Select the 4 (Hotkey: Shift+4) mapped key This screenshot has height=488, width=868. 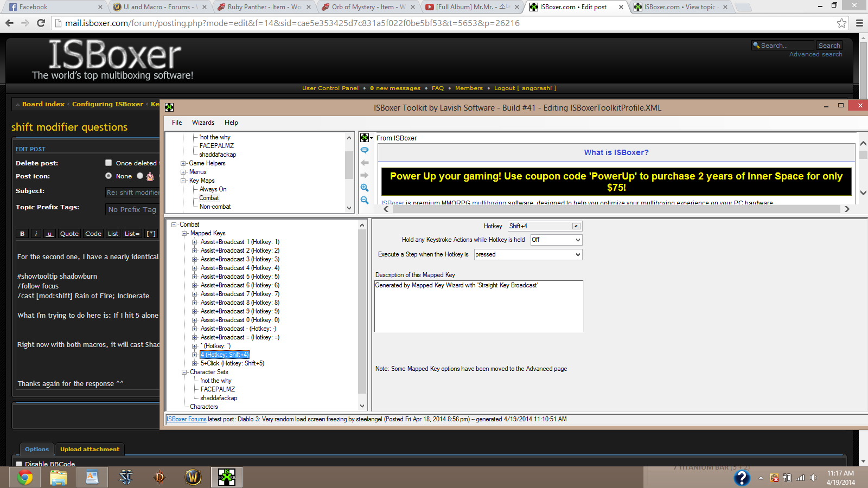225,355
